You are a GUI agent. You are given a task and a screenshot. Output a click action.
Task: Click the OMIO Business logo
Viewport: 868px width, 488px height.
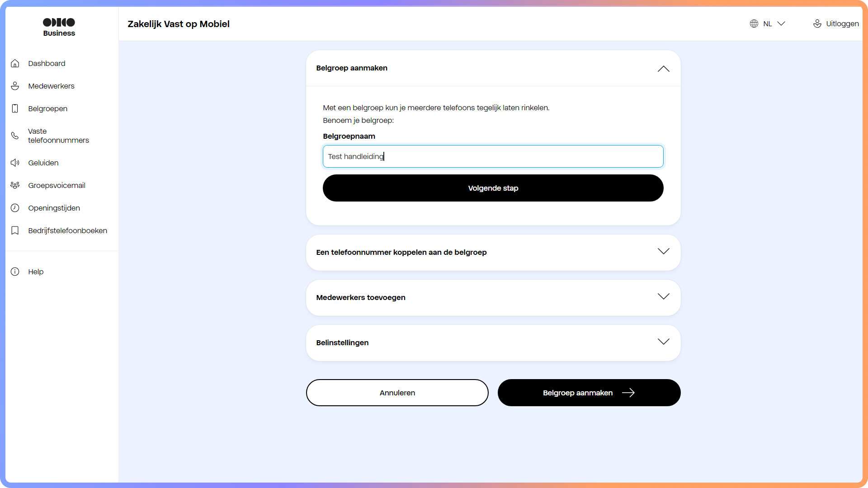tap(59, 26)
